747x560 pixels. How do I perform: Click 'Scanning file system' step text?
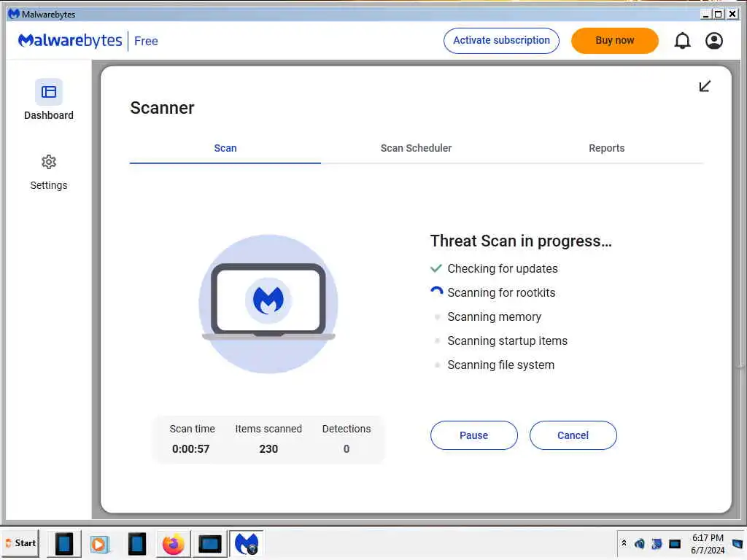500,365
